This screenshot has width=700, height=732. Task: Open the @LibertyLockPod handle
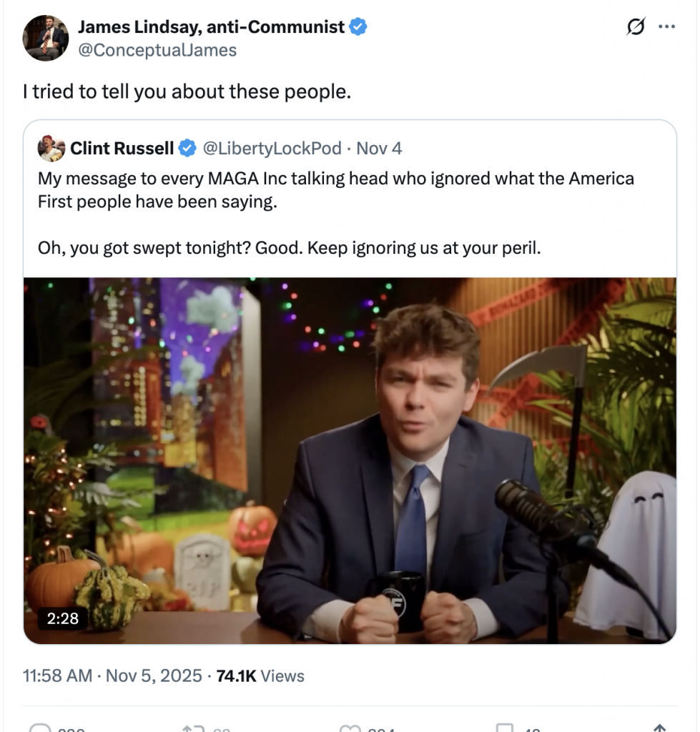(272, 149)
